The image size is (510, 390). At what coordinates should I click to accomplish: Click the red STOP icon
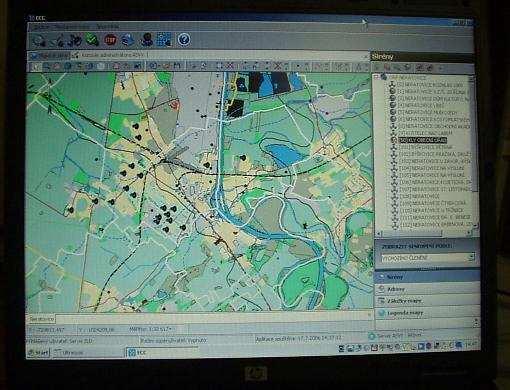tap(110, 40)
